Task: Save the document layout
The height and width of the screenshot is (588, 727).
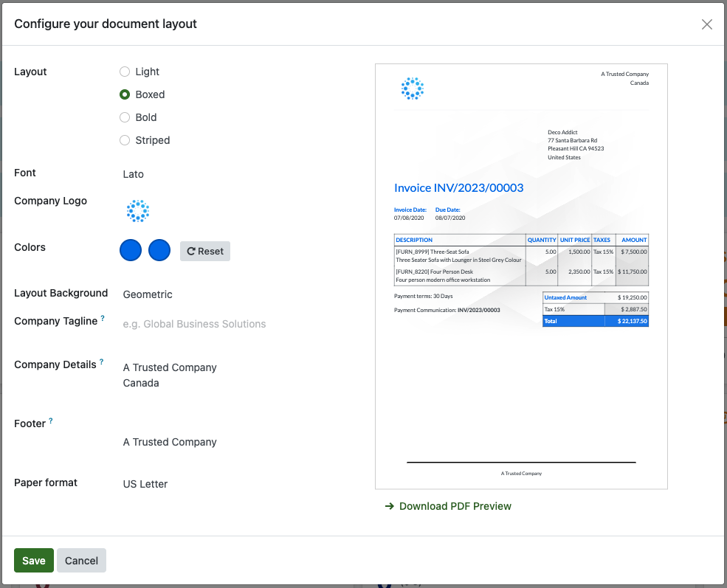Action: point(34,561)
